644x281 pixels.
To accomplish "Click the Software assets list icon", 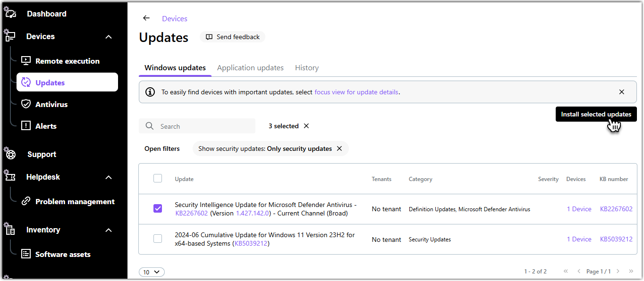I will pyautogui.click(x=26, y=254).
